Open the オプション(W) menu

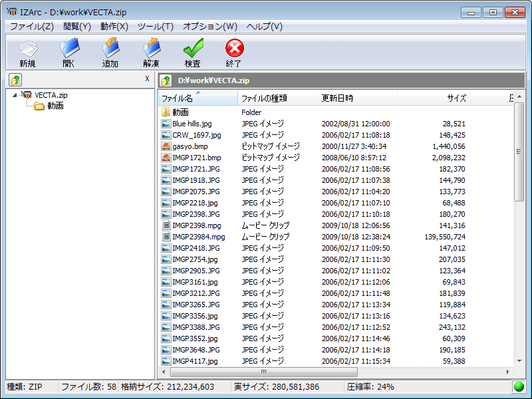[x=210, y=27]
